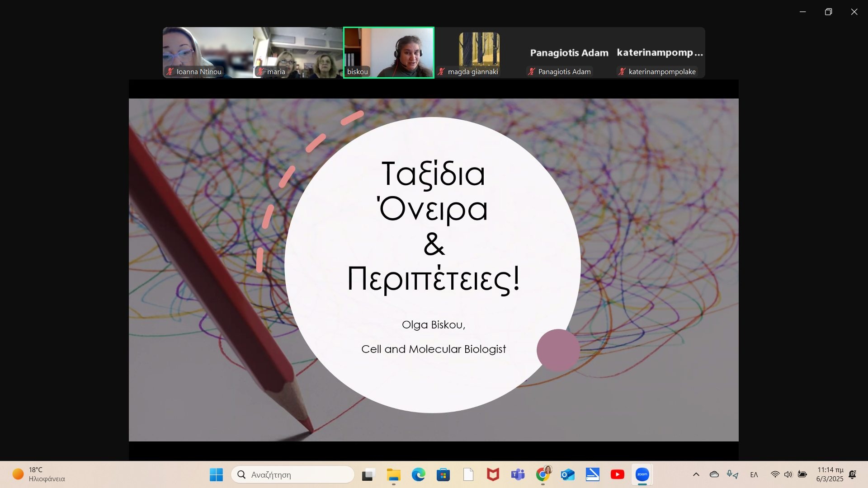
Task: Click the Windows Start button
Action: click(216, 474)
